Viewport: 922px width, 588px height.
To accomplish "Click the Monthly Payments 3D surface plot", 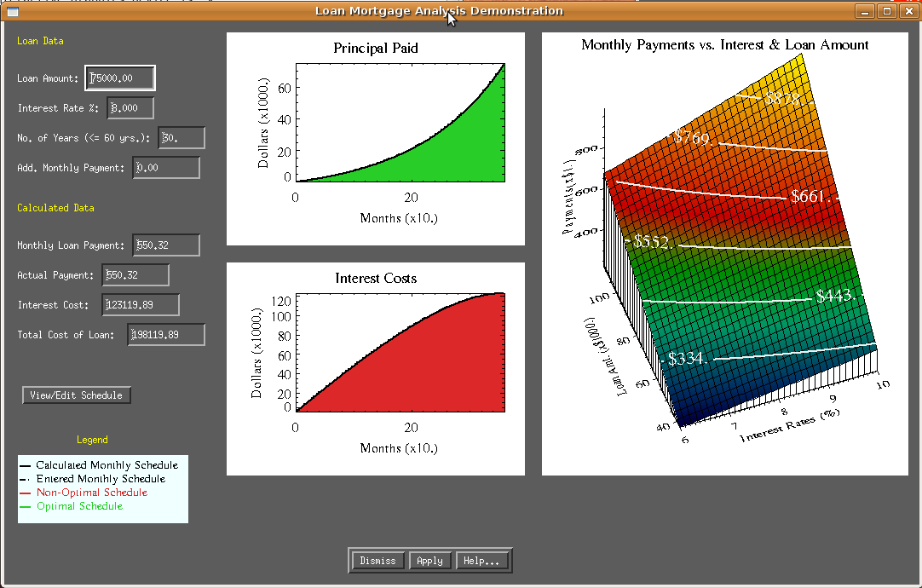I will click(725, 254).
